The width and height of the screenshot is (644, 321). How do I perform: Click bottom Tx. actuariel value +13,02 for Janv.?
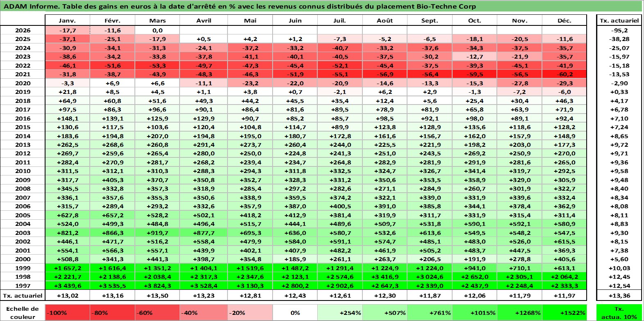pyautogui.click(x=67, y=296)
